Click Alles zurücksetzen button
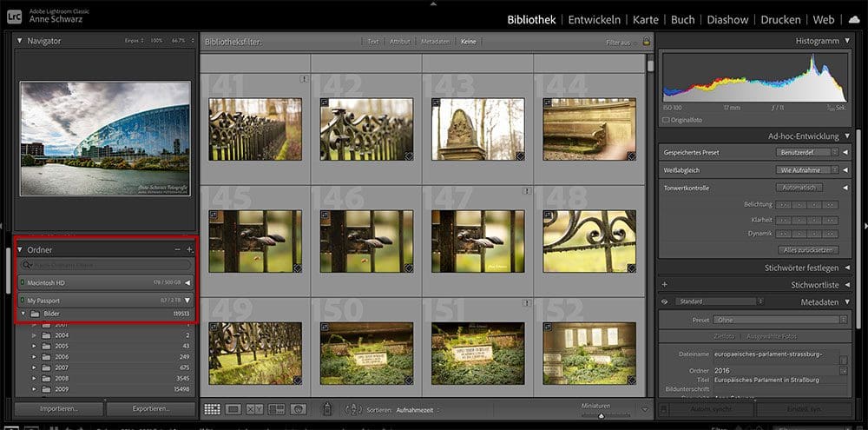 808,250
